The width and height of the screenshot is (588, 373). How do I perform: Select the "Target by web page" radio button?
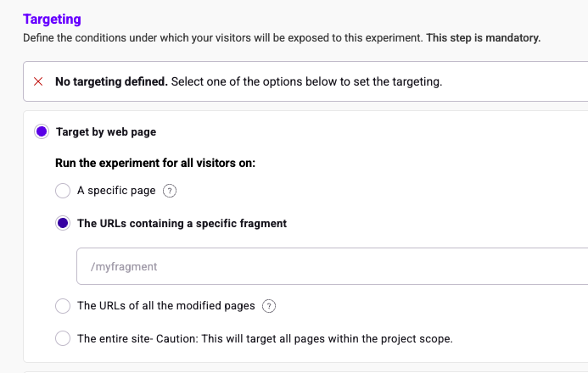(x=42, y=131)
